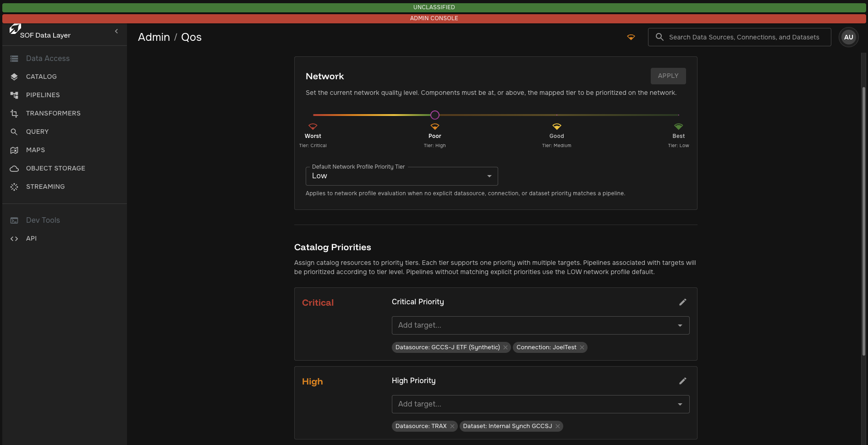Click the APPLY button in Network
The width and height of the screenshot is (868, 445).
(668, 76)
